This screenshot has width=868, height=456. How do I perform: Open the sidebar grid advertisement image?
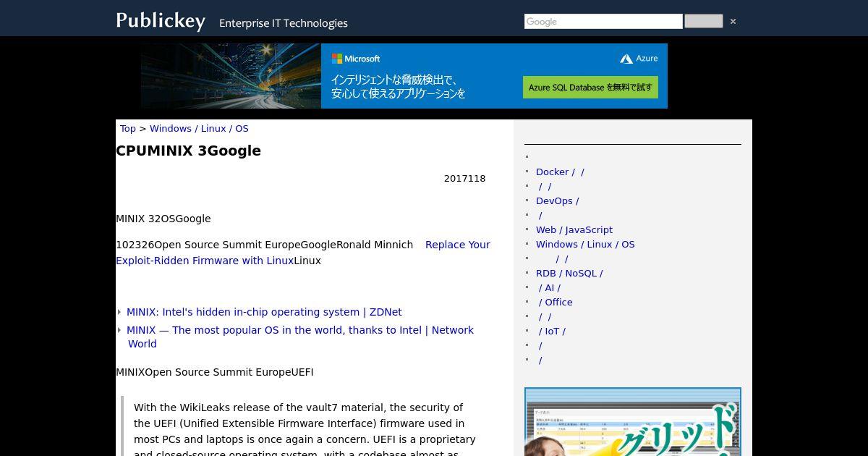tap(633, 422)
